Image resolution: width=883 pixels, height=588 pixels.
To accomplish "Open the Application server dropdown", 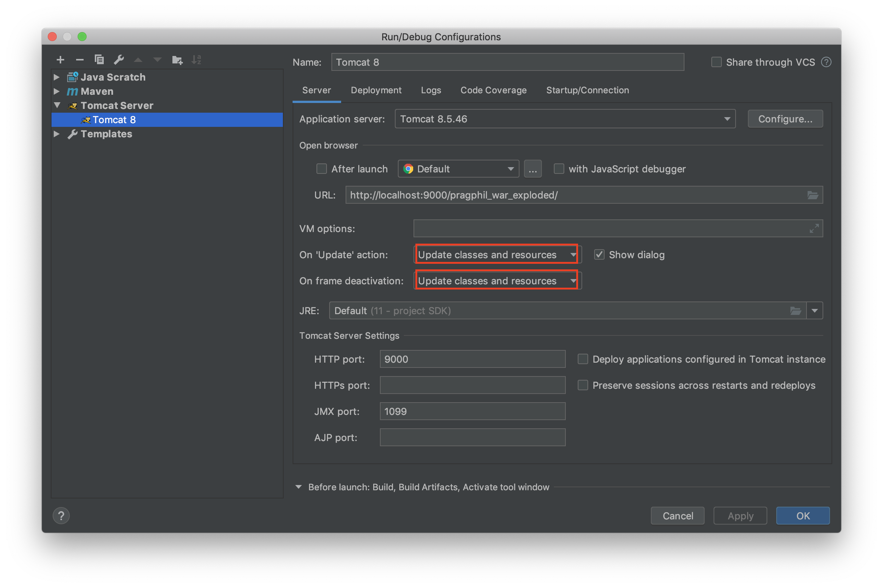I will (x=565, y=119).
